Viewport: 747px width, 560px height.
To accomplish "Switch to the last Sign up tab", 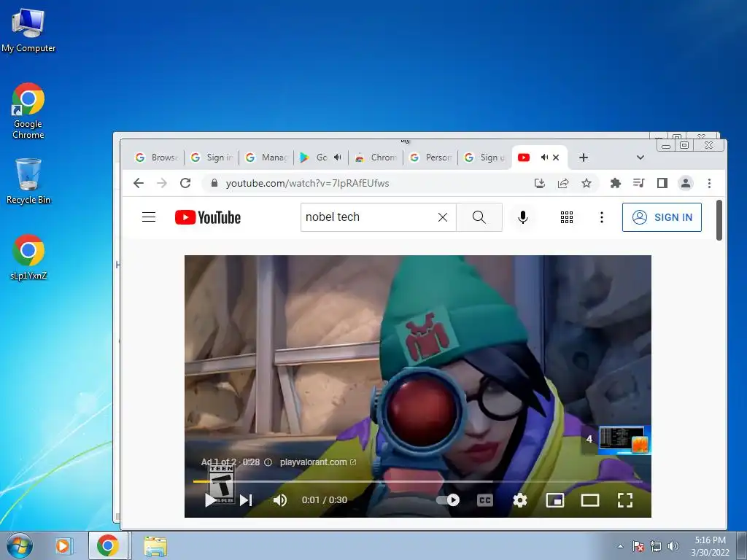I will point(485,157).
